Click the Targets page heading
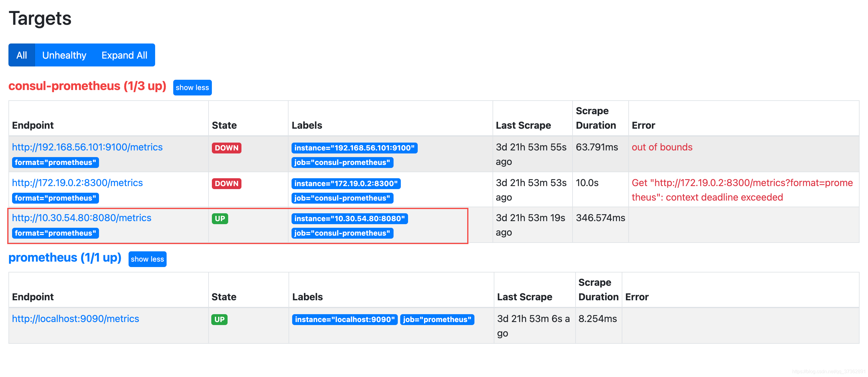868x377 pixels. tap(40, 18)
